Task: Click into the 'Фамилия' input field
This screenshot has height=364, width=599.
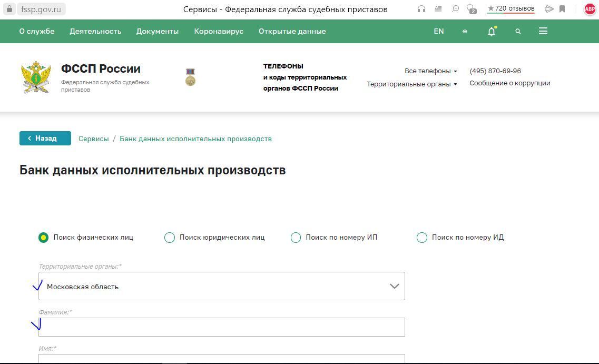Action: point(221,327)
